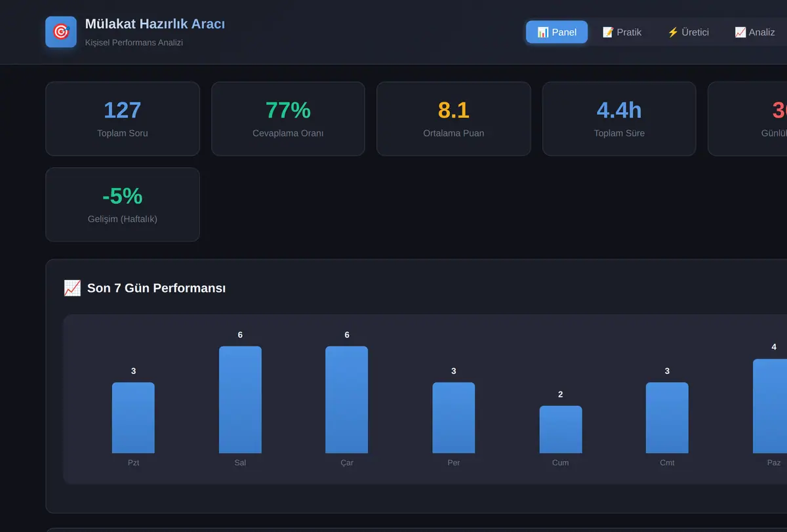Click the Gelişim (Haftalık) card
Viewport: 787px width, 532px height.
click(x=123, y=205)
